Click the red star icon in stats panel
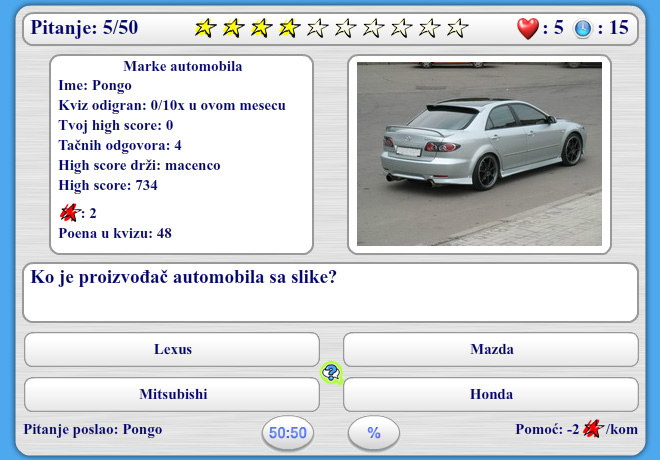This screenshot has width=660, height=460. (69, 213)
